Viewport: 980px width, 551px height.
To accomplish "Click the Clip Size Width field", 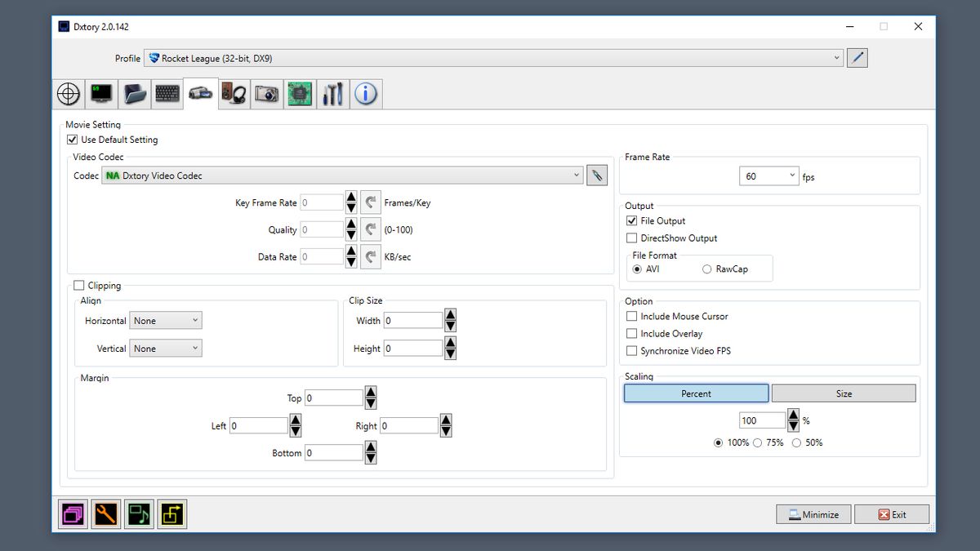I will click(412, 321).
